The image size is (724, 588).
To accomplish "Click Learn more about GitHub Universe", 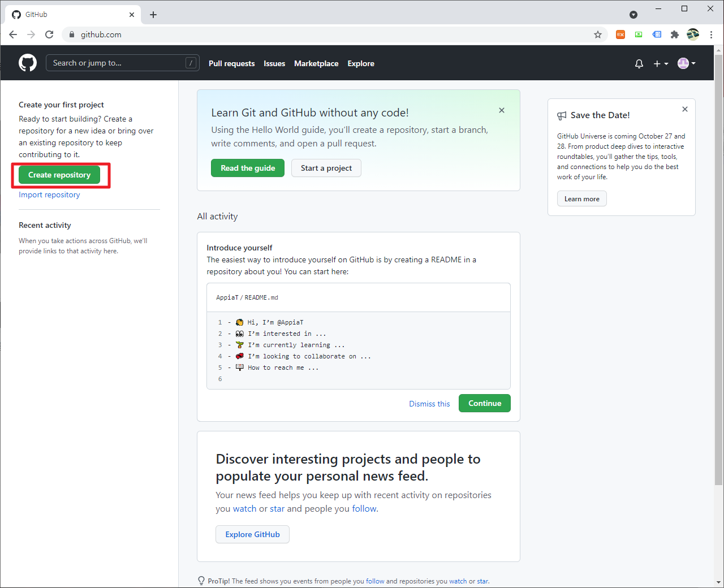I will (582, 198).
